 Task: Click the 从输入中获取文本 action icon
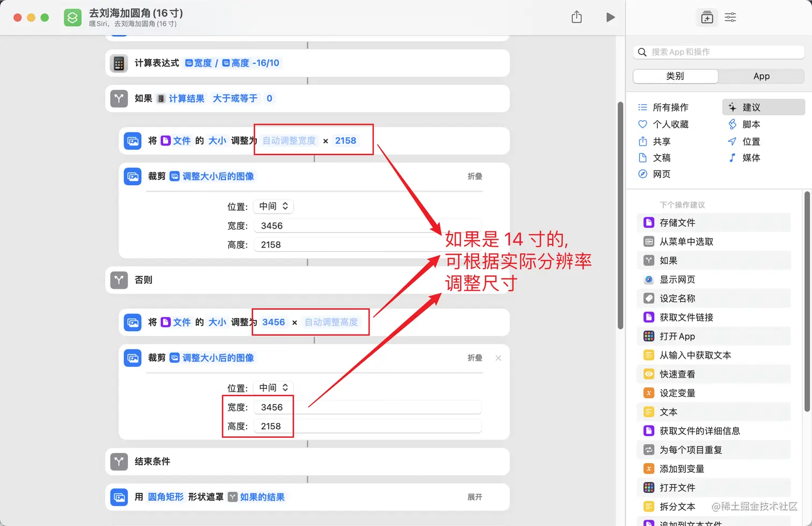tap(649, 355)
